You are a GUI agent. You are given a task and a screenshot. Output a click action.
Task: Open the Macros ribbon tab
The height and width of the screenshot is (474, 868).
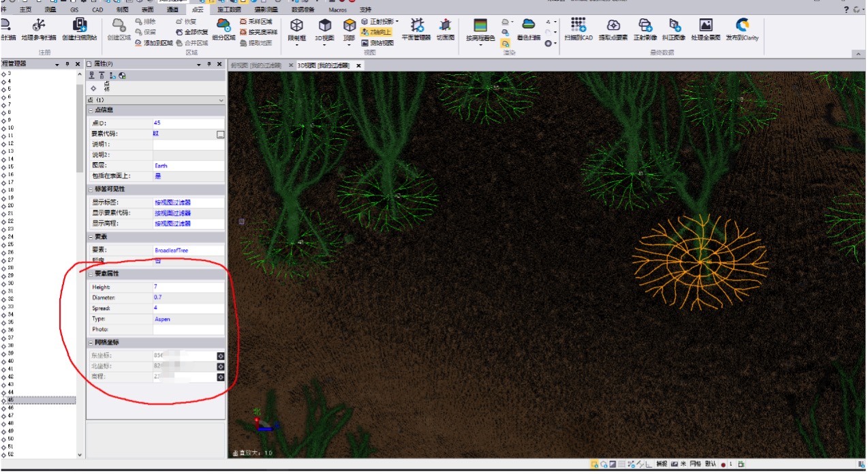(x=338, y=10)
